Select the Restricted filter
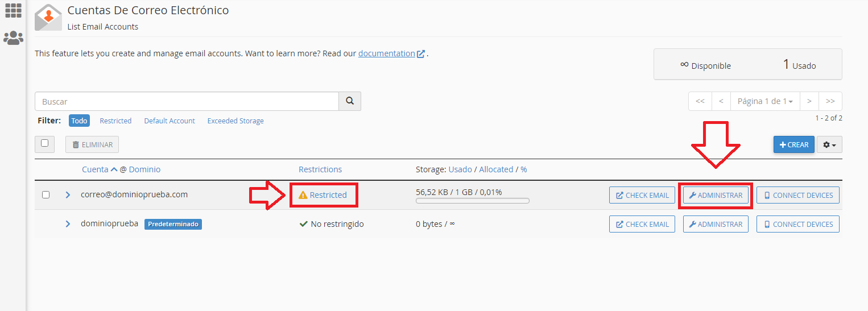The image size is (868, 311). pos(115,121)
